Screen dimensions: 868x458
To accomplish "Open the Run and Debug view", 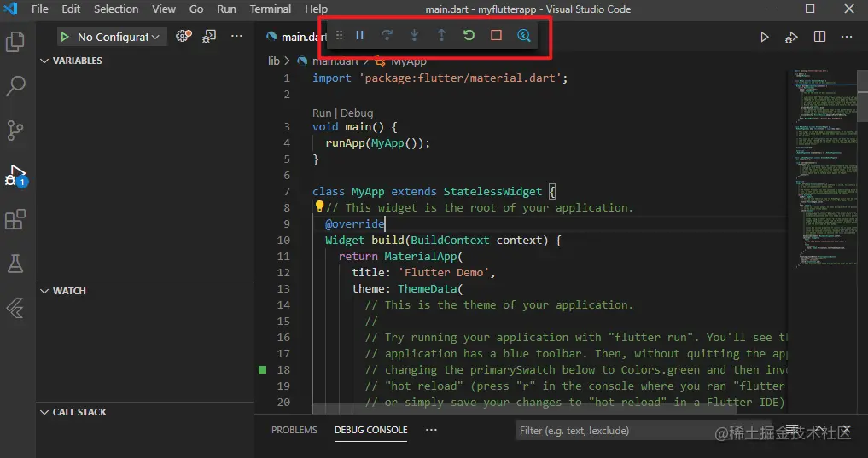I will tap(15, 175).
